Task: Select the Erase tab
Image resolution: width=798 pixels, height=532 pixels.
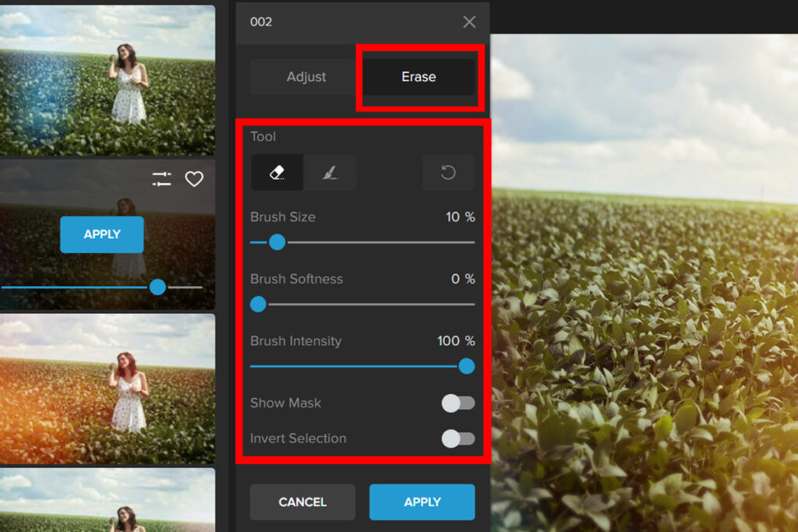Action: [x=418, y=77]
